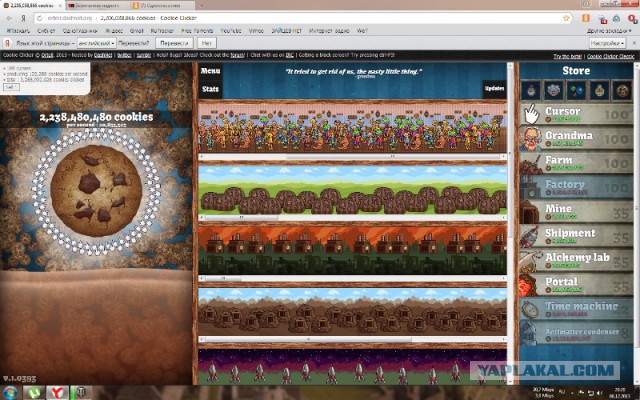Close the translation bar
Image resolution: width=640 pixels, height=400 pixels.
(634, 43)
